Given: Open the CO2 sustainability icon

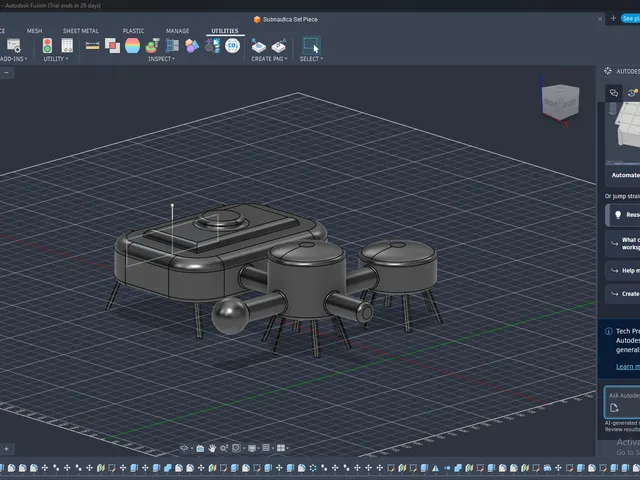Looking at the screenshot, I should pos(232,46).
